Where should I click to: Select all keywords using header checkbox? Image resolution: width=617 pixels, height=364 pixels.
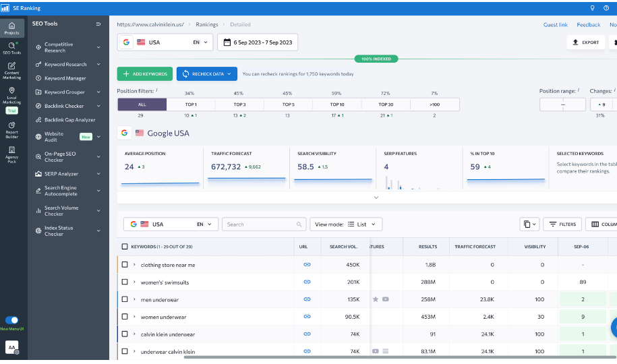click(x=125, y=247)
